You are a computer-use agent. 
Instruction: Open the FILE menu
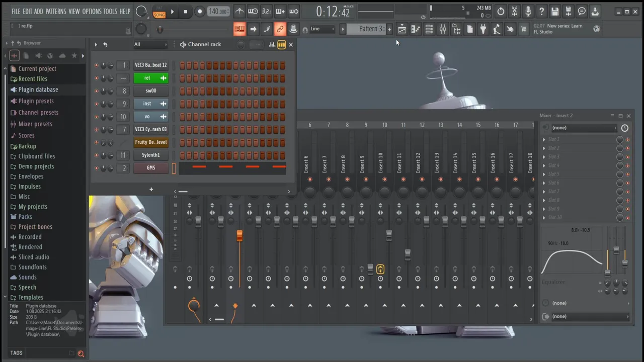click(16, 11)
